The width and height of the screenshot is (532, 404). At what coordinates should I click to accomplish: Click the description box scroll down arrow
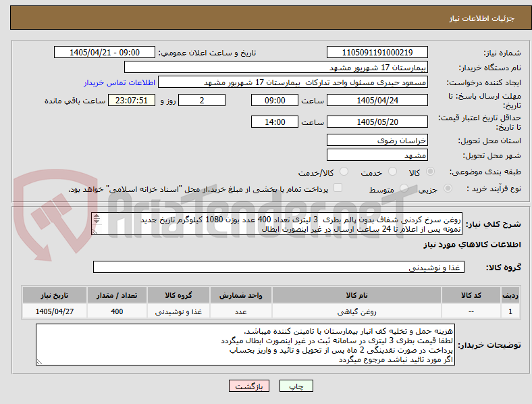point(97,221)
